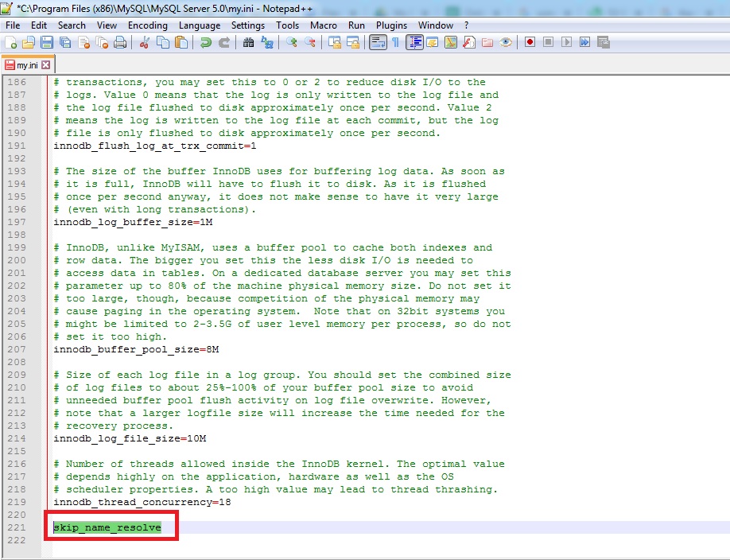Open the Encoding menu
The image size is (730, 560).
pyautogui.click(x=147, y=25)
